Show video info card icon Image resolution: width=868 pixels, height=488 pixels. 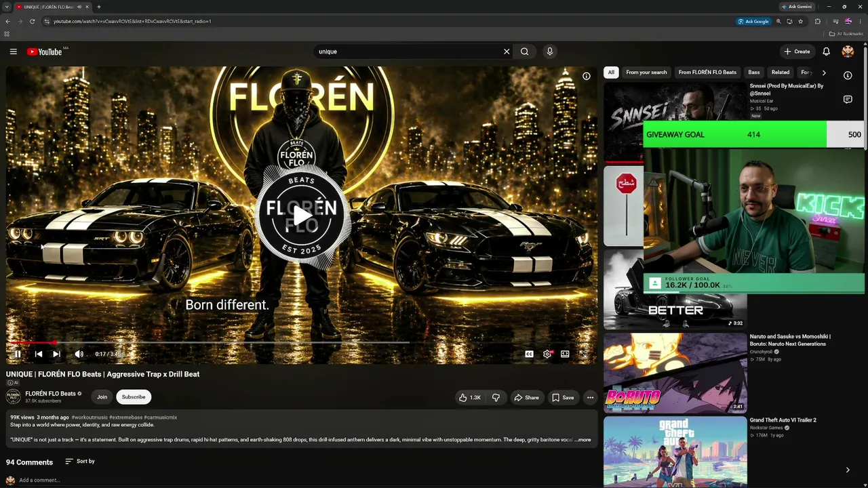(587, 76)
